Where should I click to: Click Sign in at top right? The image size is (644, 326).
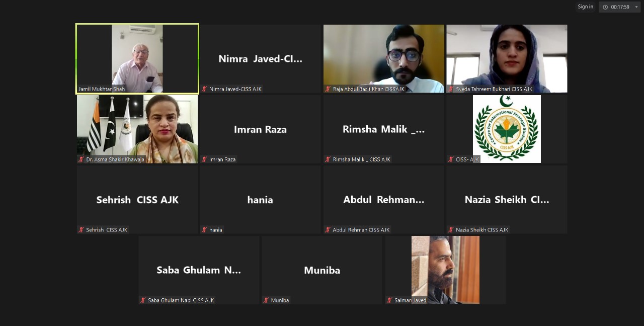[x=585, y=7]
